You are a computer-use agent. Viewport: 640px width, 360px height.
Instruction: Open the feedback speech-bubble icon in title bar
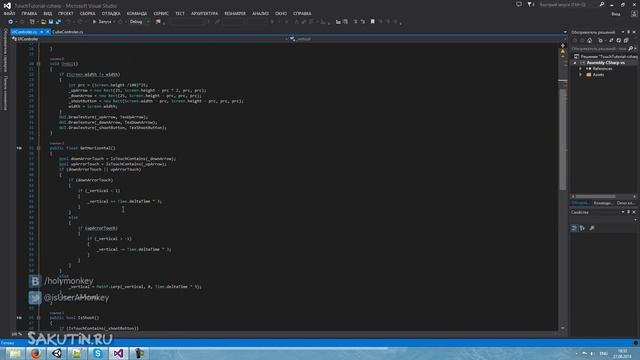point(519,4)
